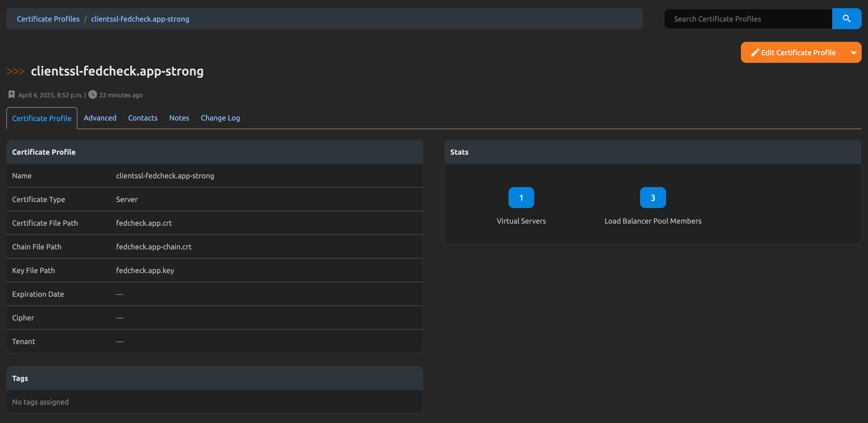Image resolution: width=868 pixels, height=423 pixels.
Task: Select the Certificate Profile tab
Action: point(42,118)
